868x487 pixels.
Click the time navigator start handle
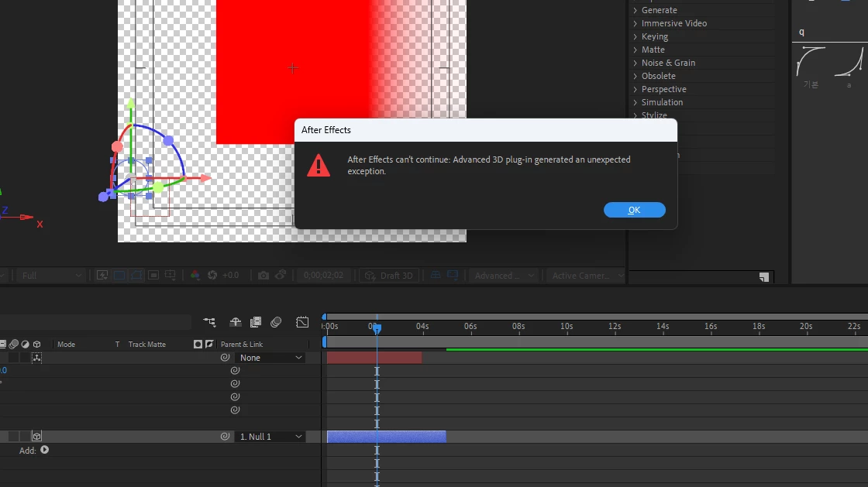click(x=325, y=317)
